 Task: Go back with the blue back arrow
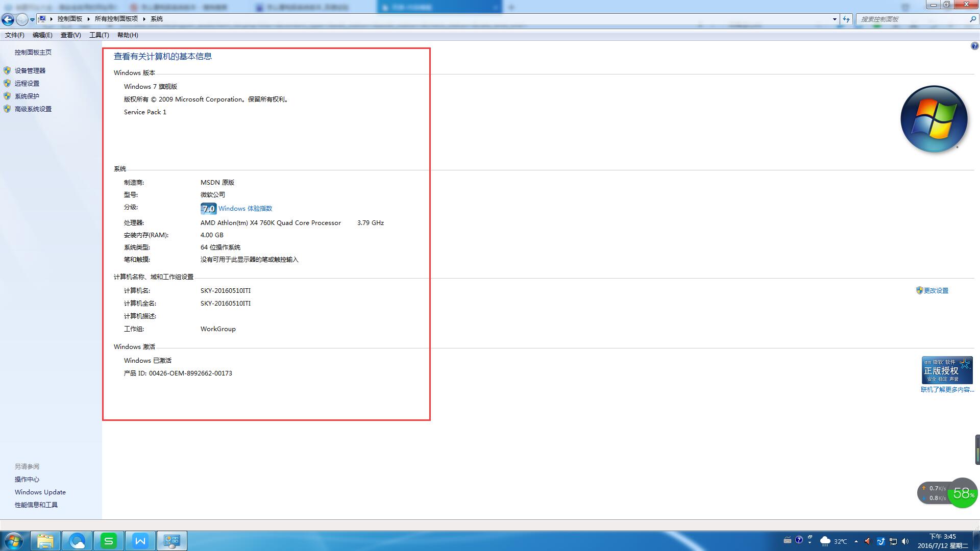coord(8,19)
